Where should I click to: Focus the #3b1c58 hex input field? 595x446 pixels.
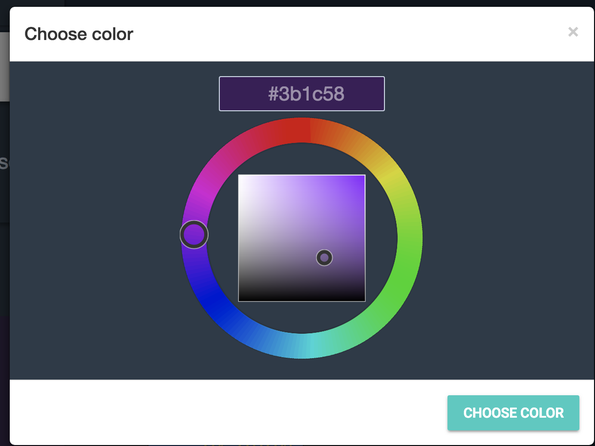coord(302,94)
